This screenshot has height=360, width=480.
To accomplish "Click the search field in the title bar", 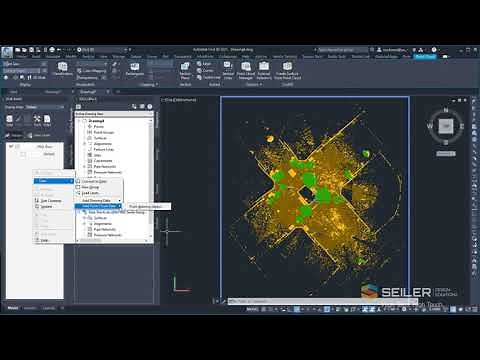I will coord(342,50).
